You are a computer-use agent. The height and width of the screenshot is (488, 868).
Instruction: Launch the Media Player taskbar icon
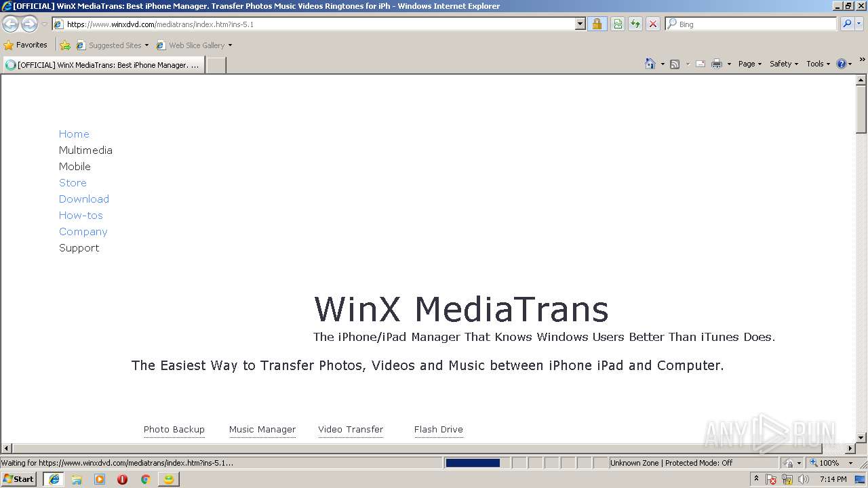100,479
